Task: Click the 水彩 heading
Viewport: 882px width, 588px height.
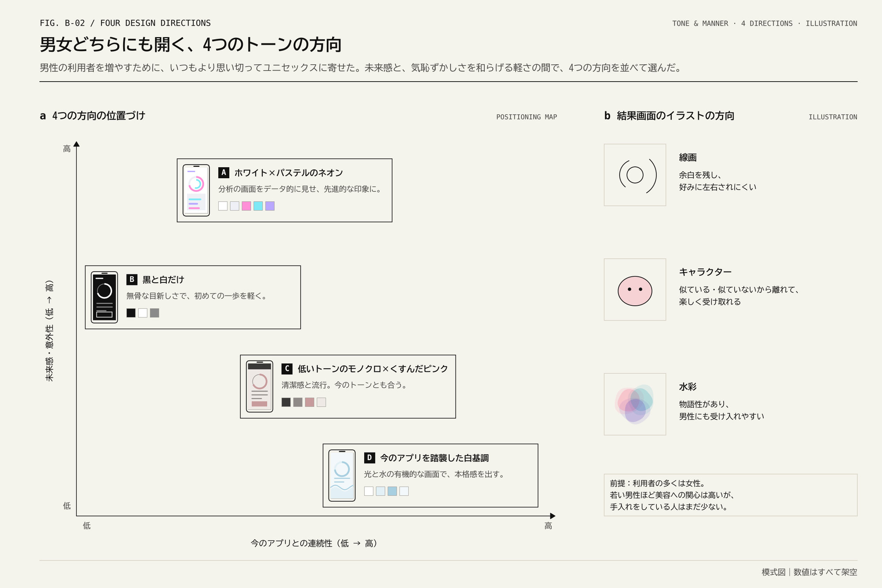Action: pos(688,387)
